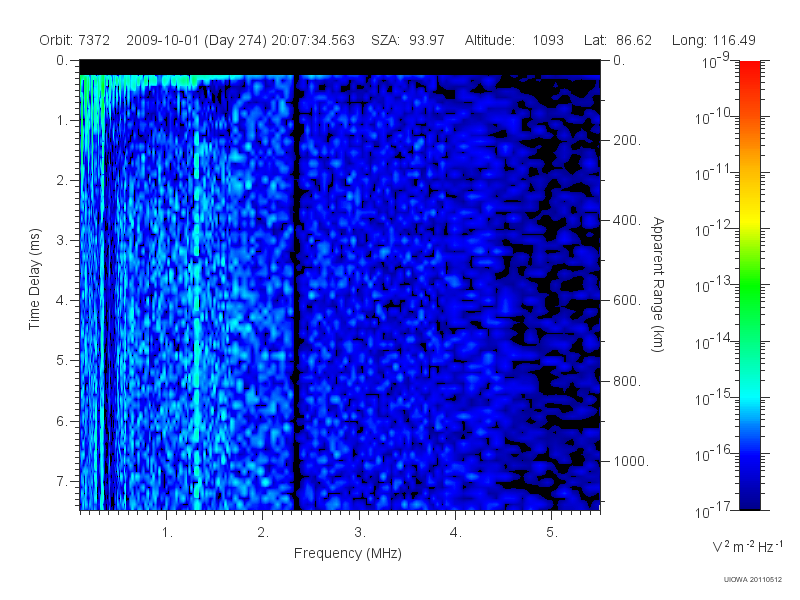Click the 1. tick label on time delay axis
800x600 pixels.
(x=62, y=121)
